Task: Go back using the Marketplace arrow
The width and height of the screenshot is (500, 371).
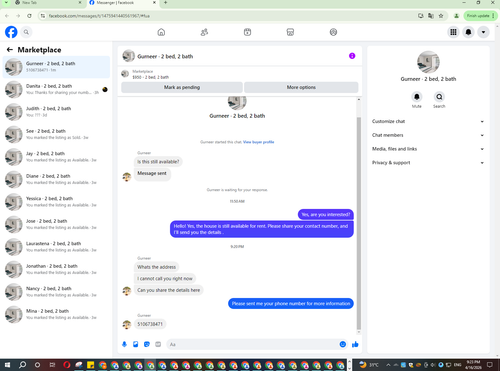Action: [10, 50]
